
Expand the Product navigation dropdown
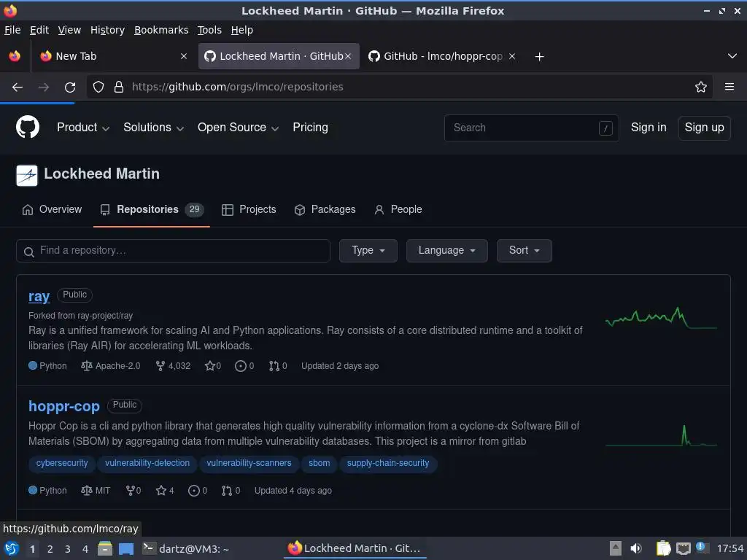83,127
